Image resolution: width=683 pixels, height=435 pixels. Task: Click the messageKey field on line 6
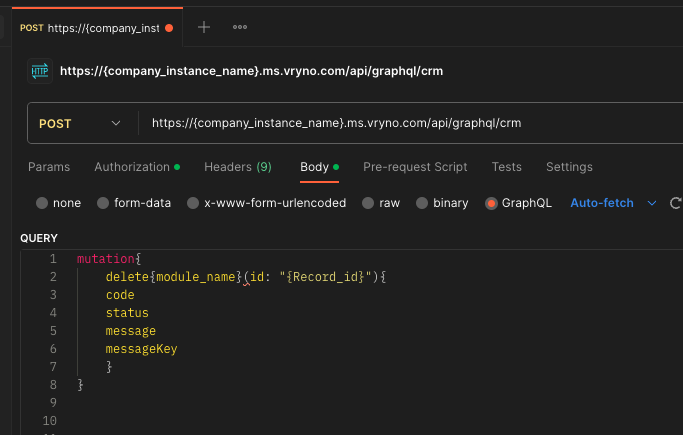141,349
